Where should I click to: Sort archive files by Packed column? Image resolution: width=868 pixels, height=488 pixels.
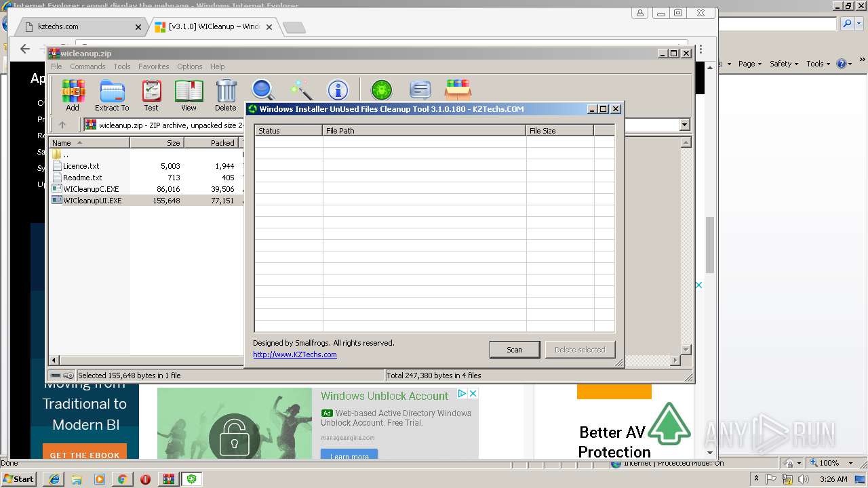coord(211,143)
